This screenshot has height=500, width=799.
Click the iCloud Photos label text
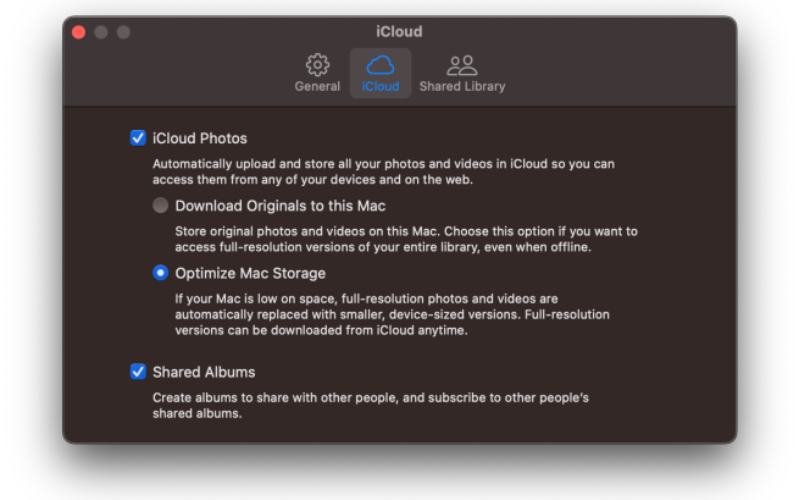tap(200, 138)
